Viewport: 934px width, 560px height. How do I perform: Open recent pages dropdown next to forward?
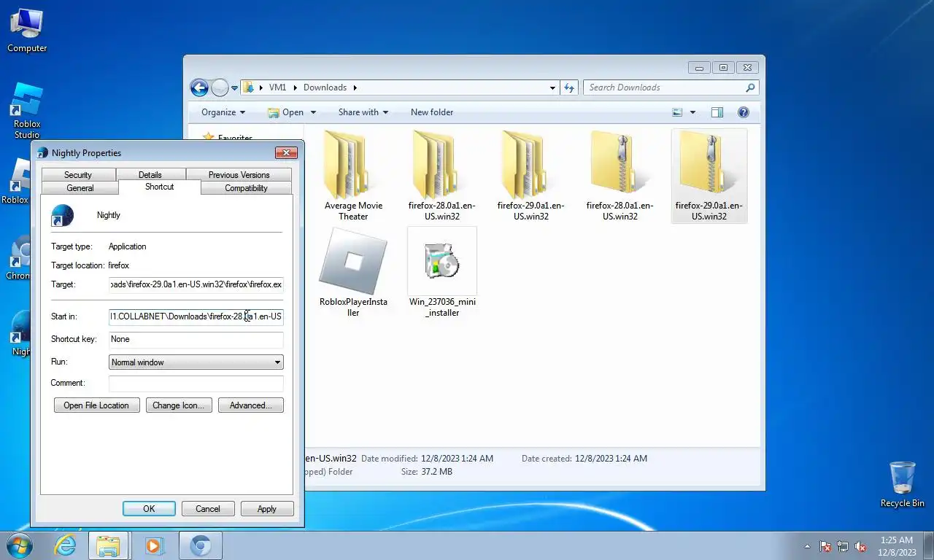[x=235, y=88]
